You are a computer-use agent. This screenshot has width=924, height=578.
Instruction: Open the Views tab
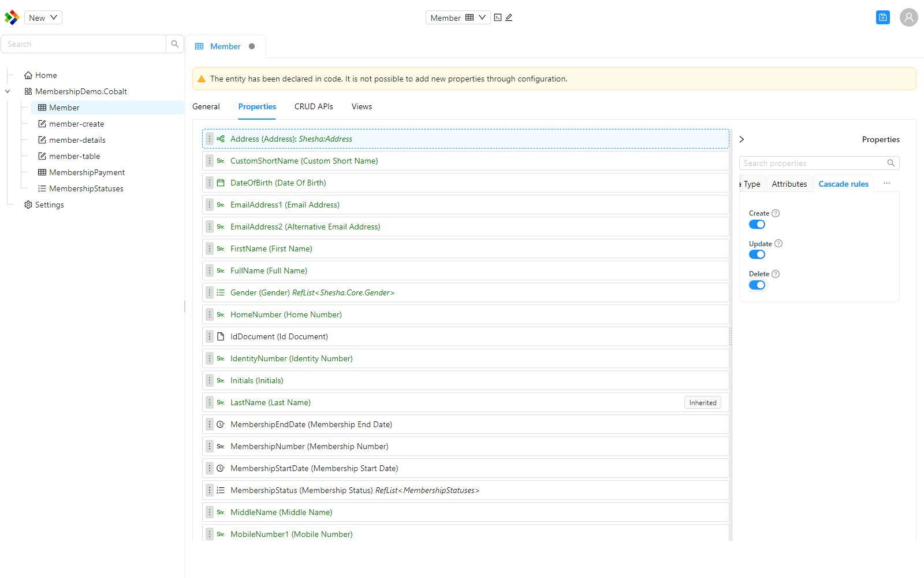(x=362, y=106)
